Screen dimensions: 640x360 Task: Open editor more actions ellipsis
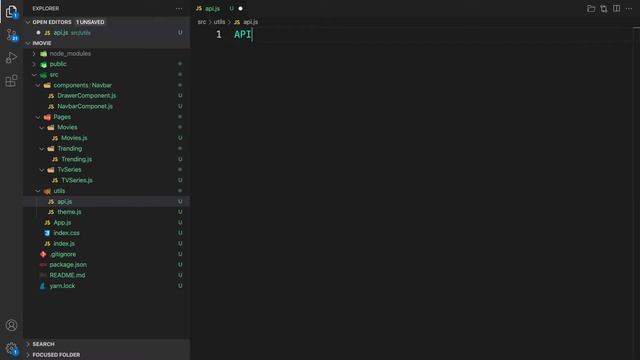click(x=629, y=9)
